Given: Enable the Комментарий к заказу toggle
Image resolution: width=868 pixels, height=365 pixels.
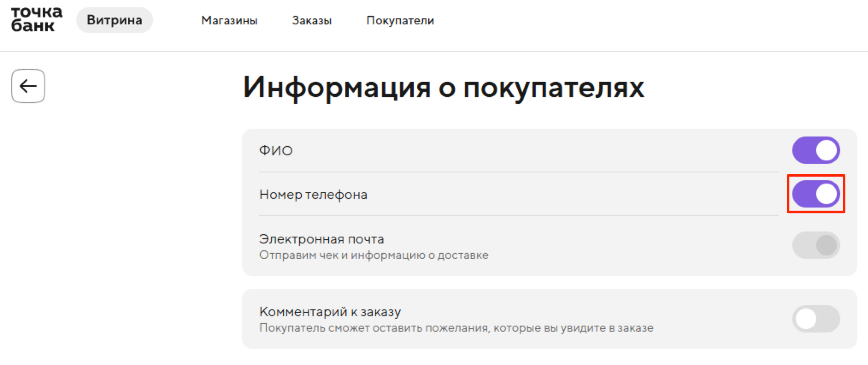Looking at the screenshot, I should [816, 319].
